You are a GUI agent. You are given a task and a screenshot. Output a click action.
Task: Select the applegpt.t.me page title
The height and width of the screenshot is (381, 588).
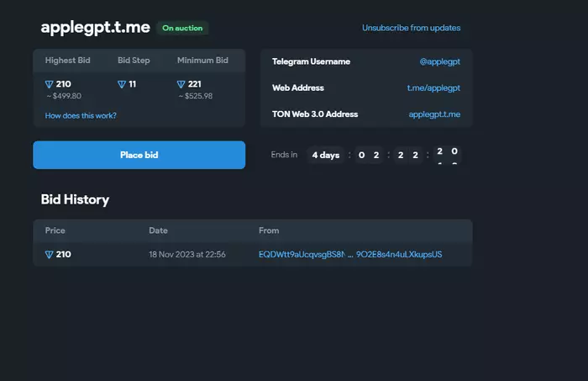point(95,28)
